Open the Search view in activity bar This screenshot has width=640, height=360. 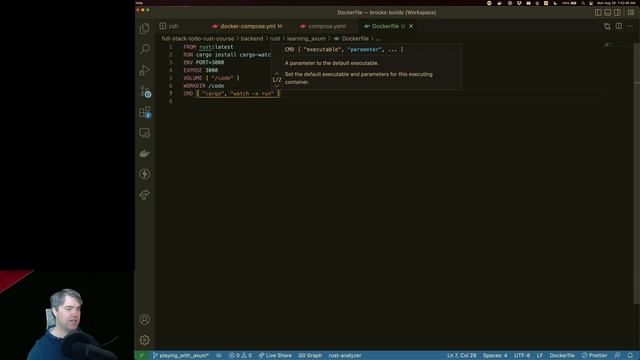144,49
